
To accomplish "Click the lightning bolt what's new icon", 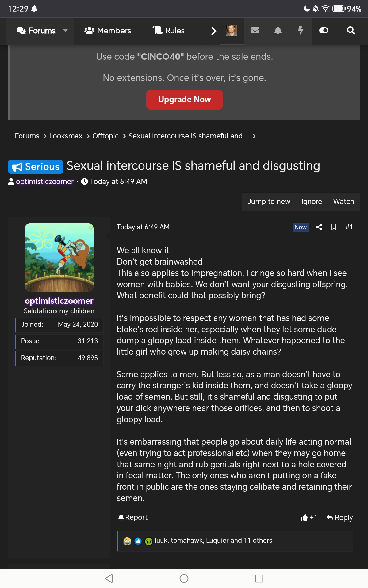I will coord(301,30).
